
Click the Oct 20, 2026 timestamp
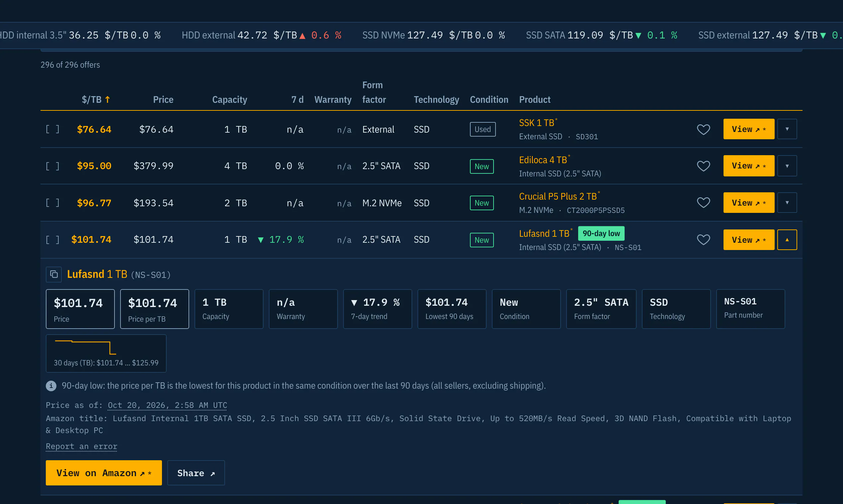click(x=167, y=405)
